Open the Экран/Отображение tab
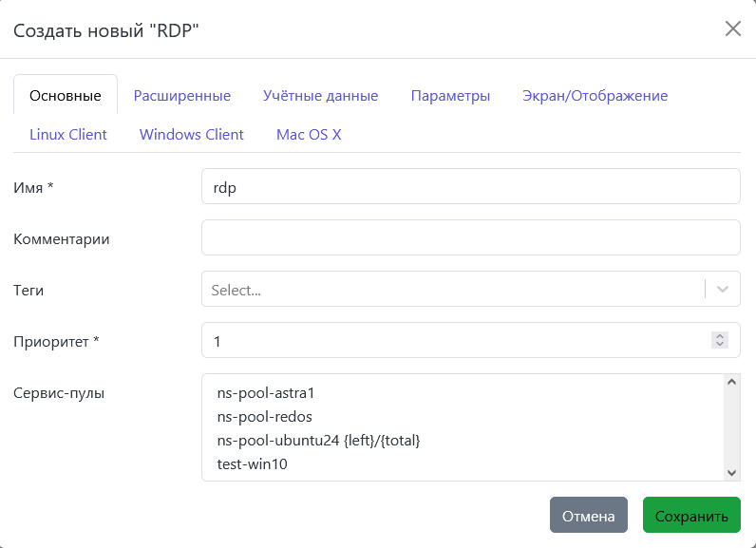The image size is (756, 548). 595,96
